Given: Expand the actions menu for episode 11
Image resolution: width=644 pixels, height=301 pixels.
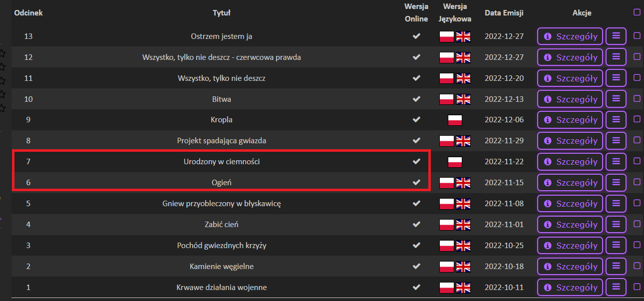Looking at the screenshot, I should 616,78.
